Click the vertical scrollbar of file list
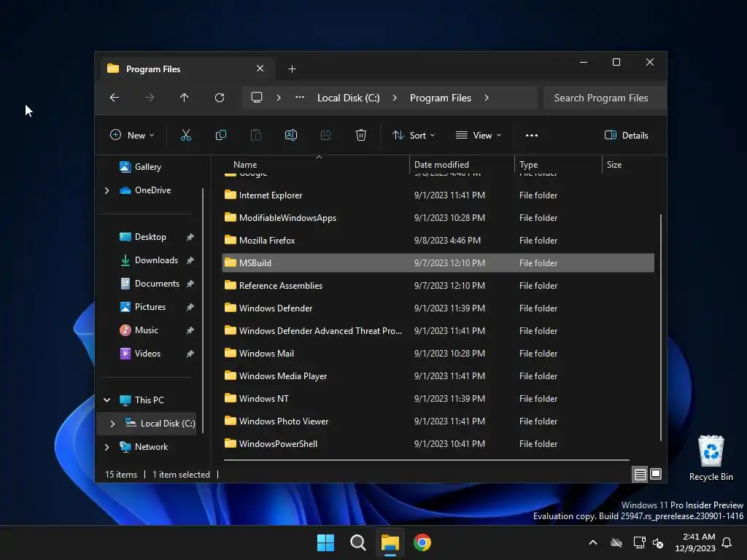Viewport: 747px width, 560px height. (x=660, y=327)
